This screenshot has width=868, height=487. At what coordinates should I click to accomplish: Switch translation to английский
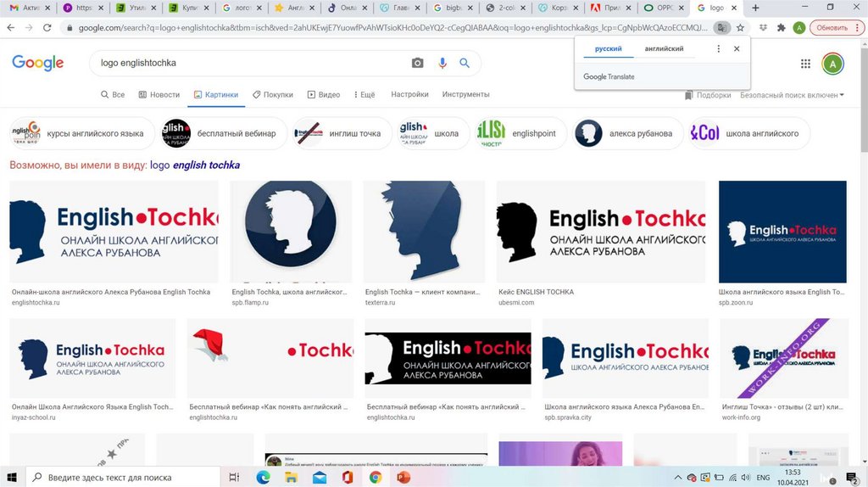[x=664, y=49]
